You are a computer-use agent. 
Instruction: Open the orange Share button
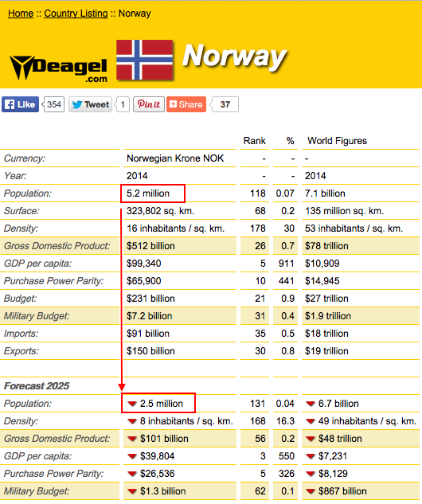click(x=186, y=104)
